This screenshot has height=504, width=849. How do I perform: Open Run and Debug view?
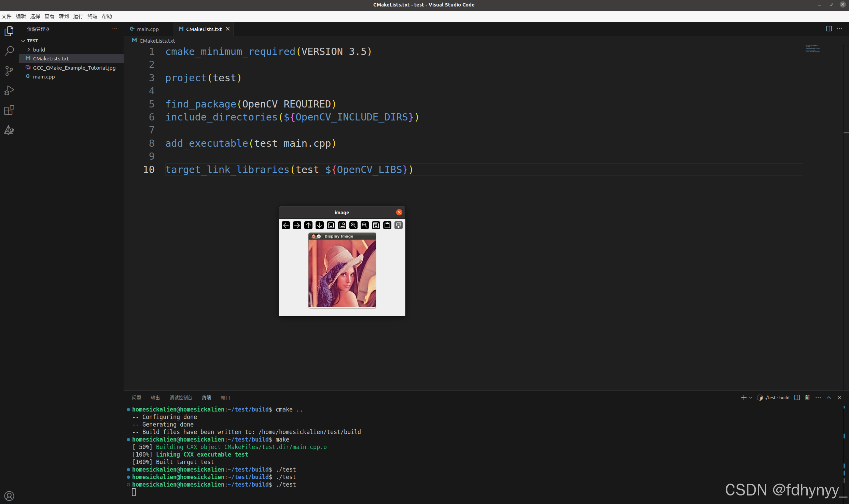click(x=9, y=90)
